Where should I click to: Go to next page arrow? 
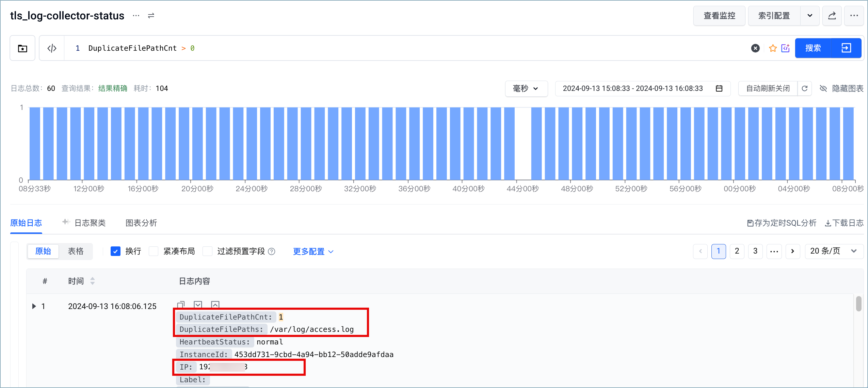pos(793,251)
